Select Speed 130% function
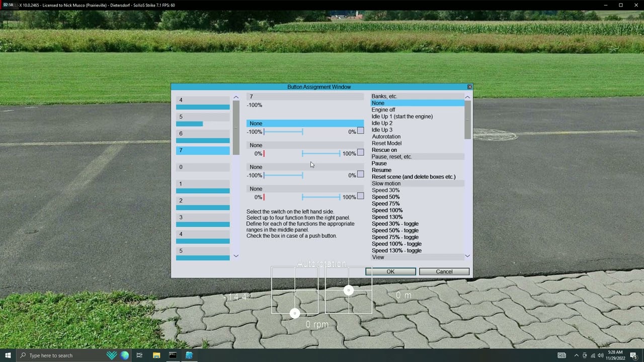Image resolution: width=644 pixels, height=362 pixels. (387, 217)
